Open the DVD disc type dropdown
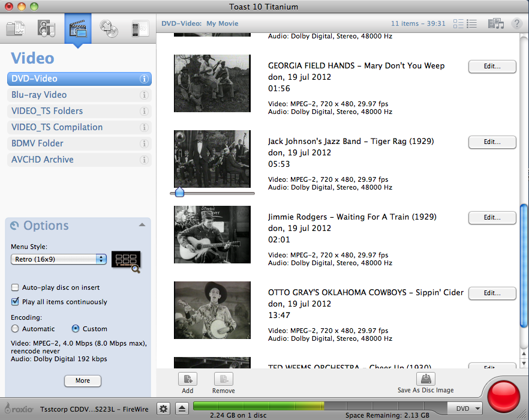This screenshot has height=420, width=529. click(x=465, y=409)
